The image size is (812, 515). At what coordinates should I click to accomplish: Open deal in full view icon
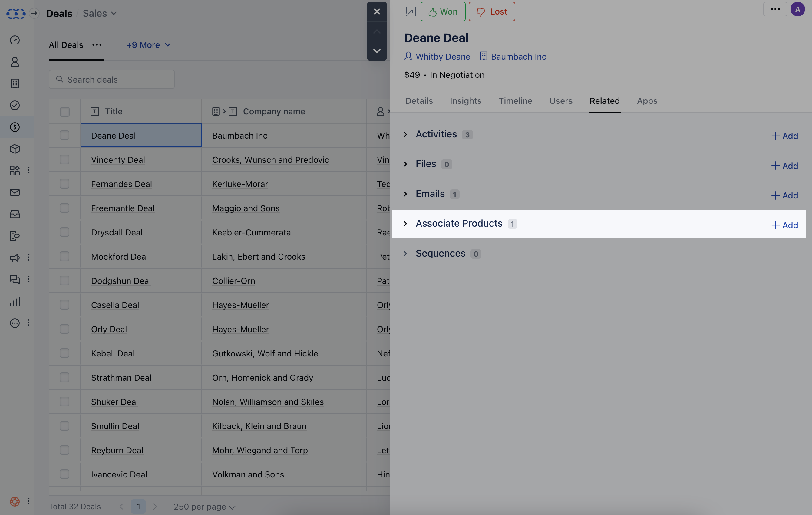(410, 12)
